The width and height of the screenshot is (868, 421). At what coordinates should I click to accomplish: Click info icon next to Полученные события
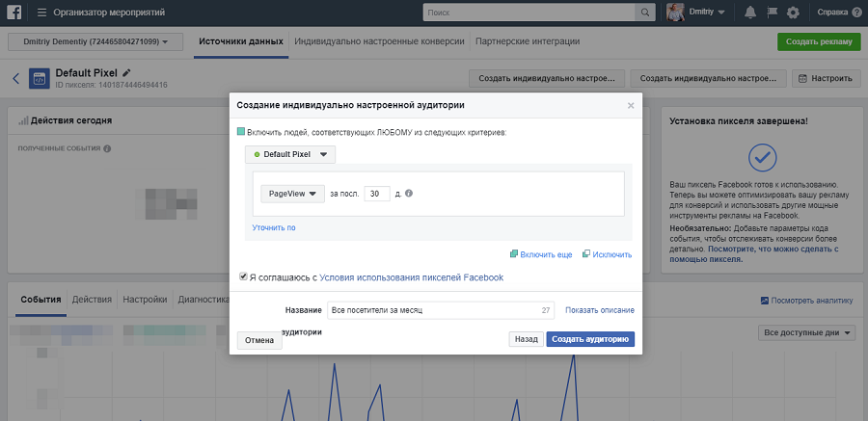pos(107,148)
